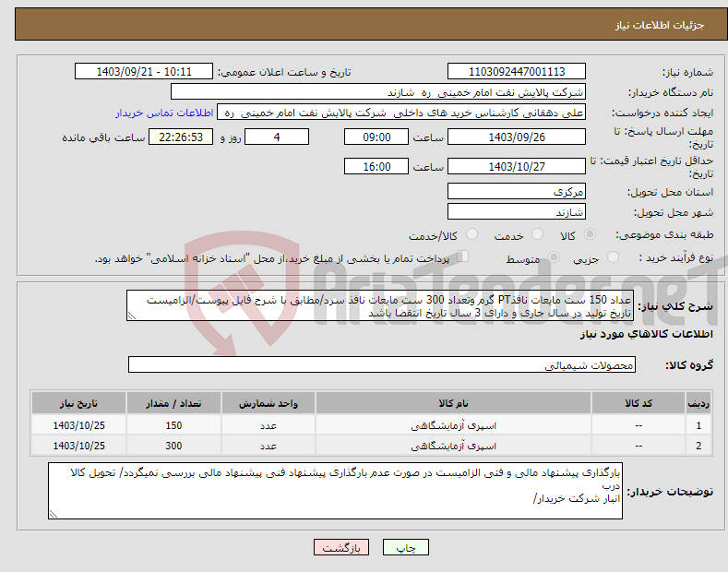Click the شماره نیاز field 1103092447001113
728x572 pixels.
[x=517, y=72]
